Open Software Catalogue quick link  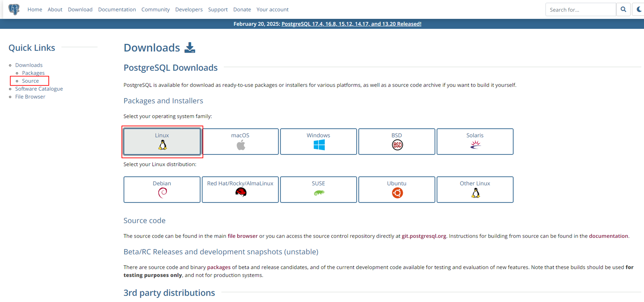pos(39,89)
